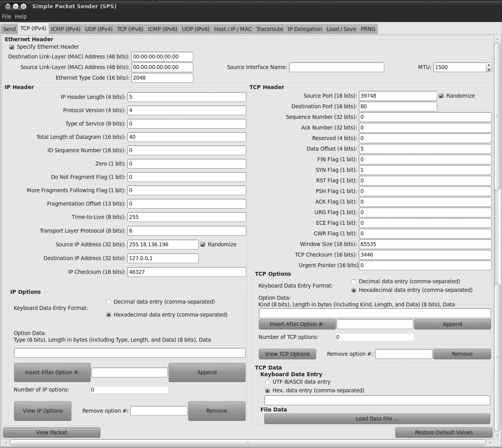Click Restore Default Values button
The image size is (502, 448).
444,432
